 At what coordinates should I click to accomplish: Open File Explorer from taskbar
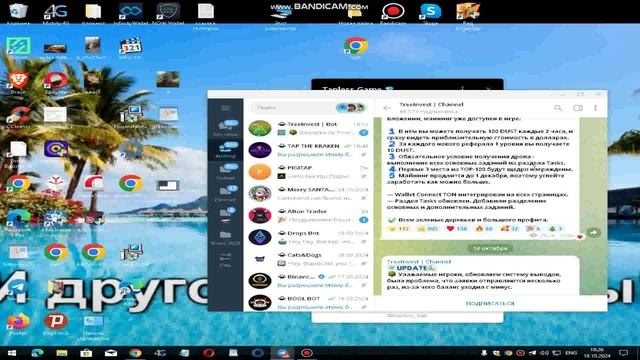(62, 353)
